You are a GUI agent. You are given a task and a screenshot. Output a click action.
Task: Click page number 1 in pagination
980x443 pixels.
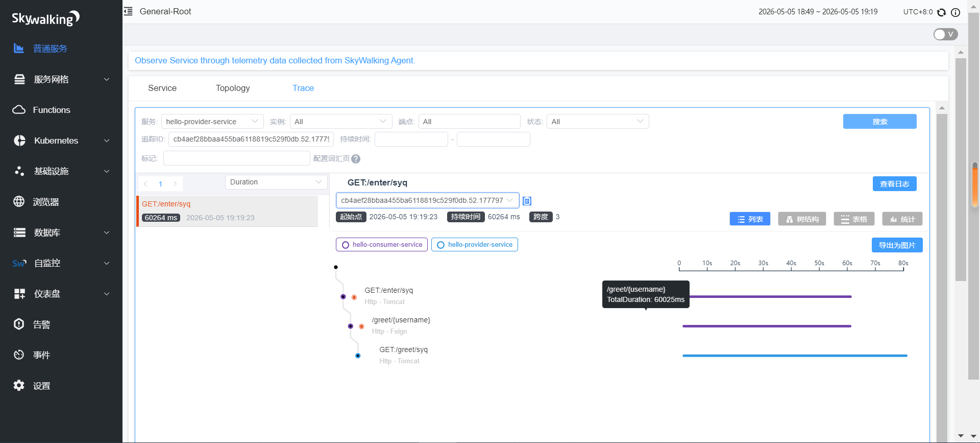click(x=160, y=184)
